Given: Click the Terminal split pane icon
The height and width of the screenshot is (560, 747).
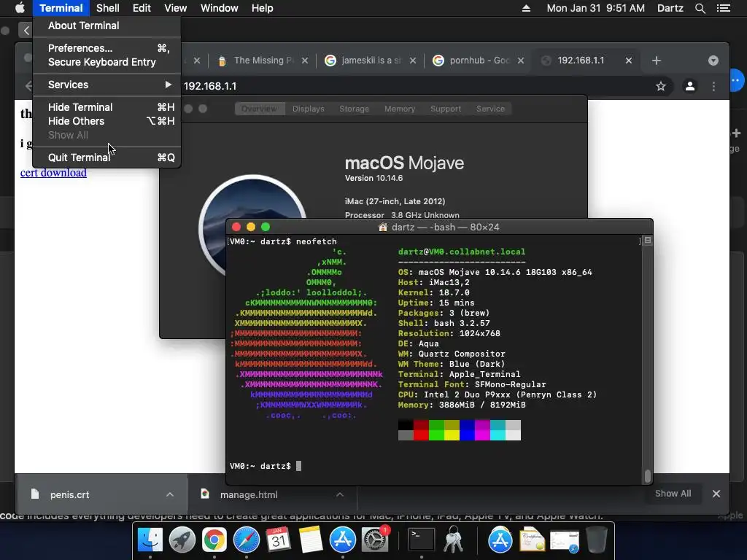Looking at the screenshot, I should pos(648,241).
